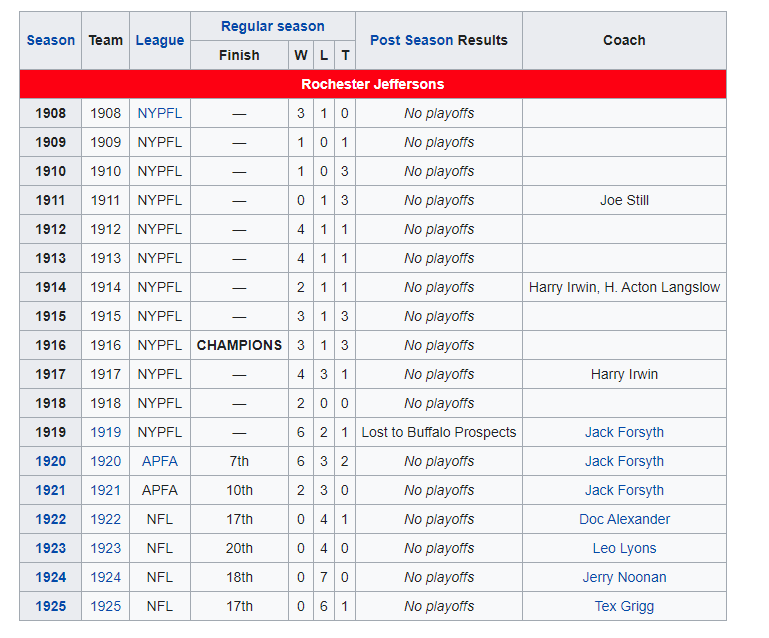Open the 1924 team link
Image resolution: width=769 pixels, height=638 pixels.
click(105, 577)
